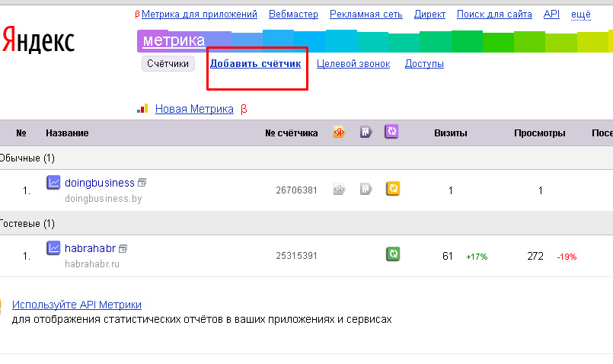
Task: Open the doingbusiness counter link
Action: pos(100,183)
